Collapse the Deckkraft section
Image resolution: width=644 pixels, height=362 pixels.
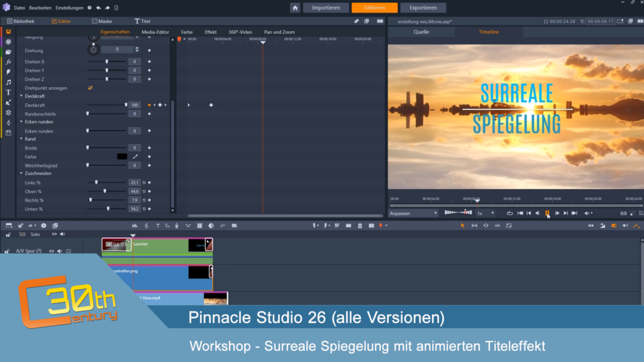pos(21,96)
